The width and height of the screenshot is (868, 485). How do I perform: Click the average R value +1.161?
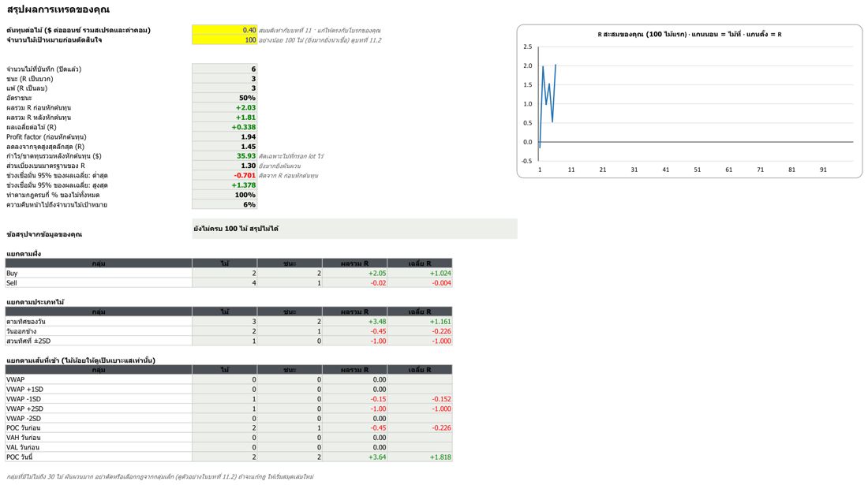[x=420, y=321]
